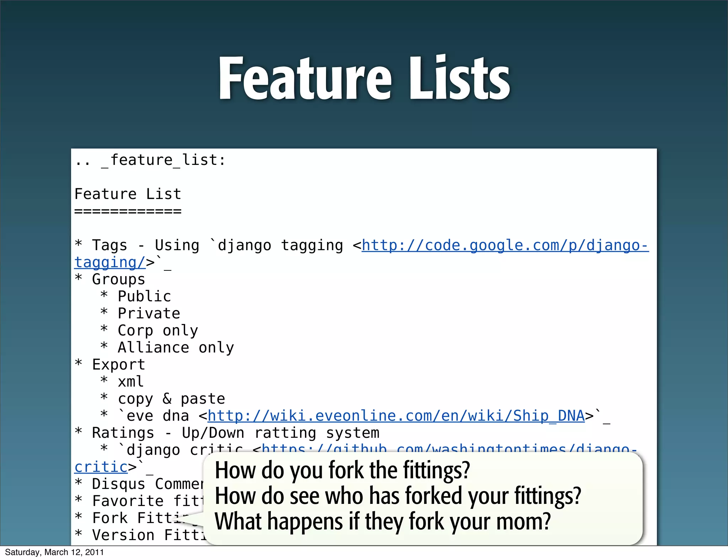
Task: Click the wrapped 'critic' link text
Action: (x=101, y=467)
